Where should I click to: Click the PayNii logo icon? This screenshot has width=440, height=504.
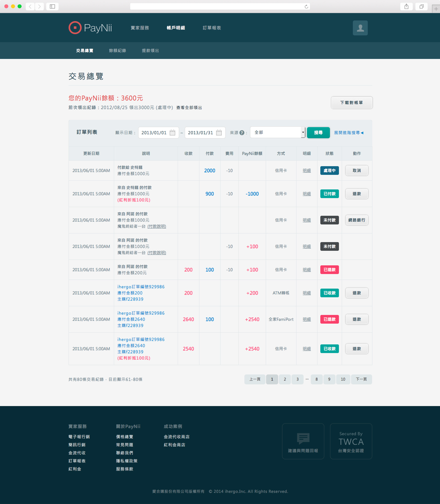point(75,28)
